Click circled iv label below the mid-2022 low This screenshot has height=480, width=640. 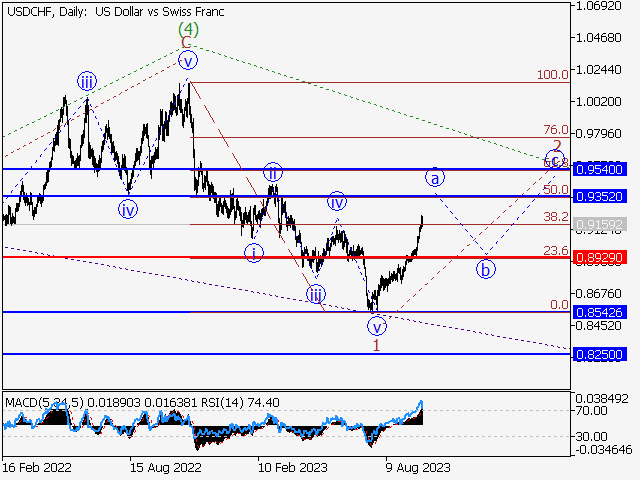click(x=128, y=209)
